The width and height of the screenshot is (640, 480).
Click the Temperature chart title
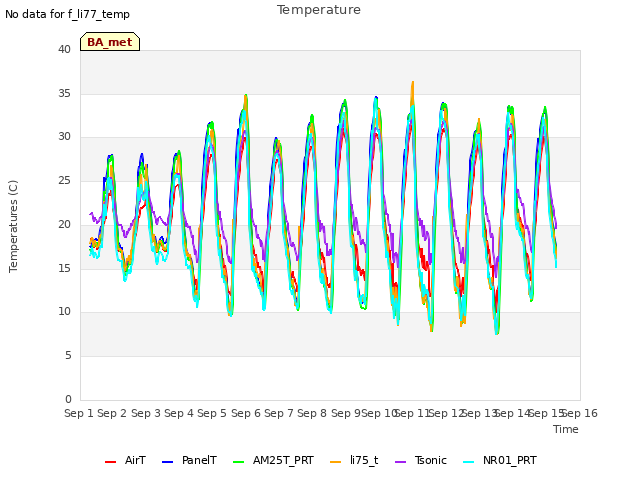coord(319,10)
